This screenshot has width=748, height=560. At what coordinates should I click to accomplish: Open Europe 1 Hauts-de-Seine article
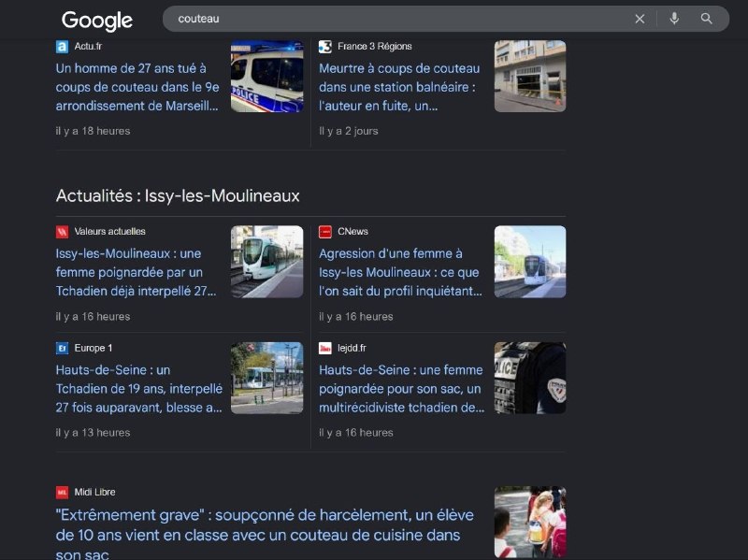tap(138, 389)
